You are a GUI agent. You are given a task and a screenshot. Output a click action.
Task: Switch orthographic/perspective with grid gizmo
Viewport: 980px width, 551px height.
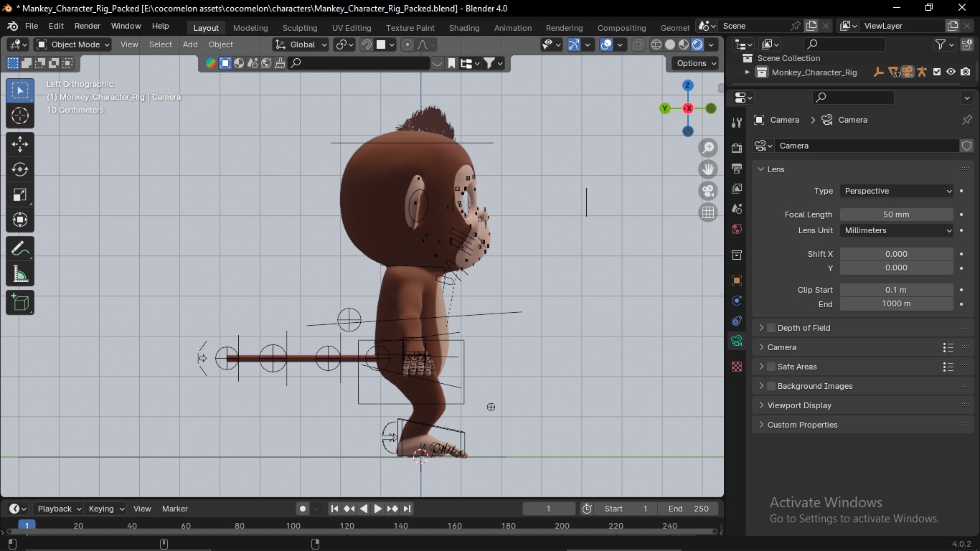click(708, 212)
